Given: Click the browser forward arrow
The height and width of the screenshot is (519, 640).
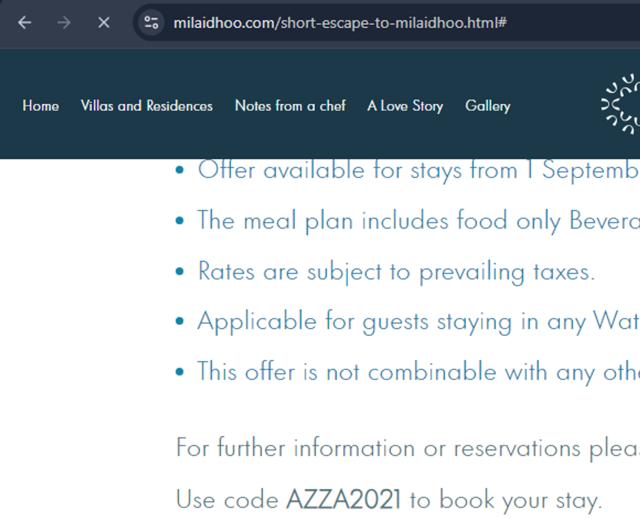Looking at the screenshot, I should (64, 22).
